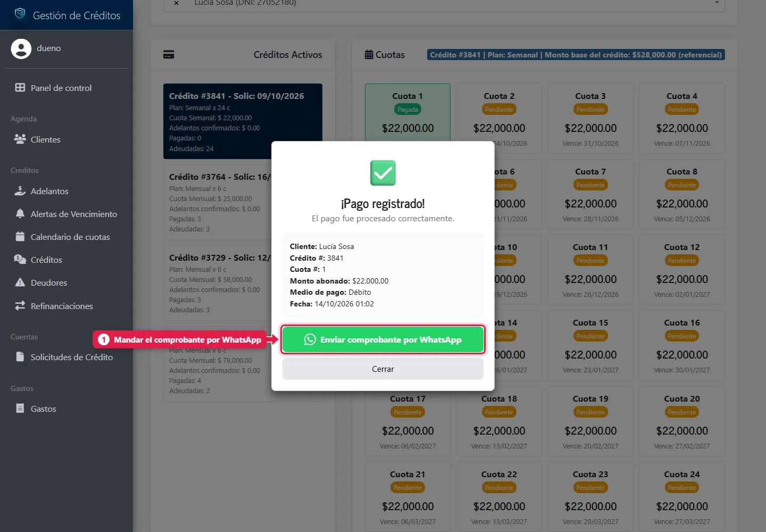The height and width of the screenshot is (532, 766).
Task: Clear the Lucía Sosa client selection x
Action: coord(176,3)
